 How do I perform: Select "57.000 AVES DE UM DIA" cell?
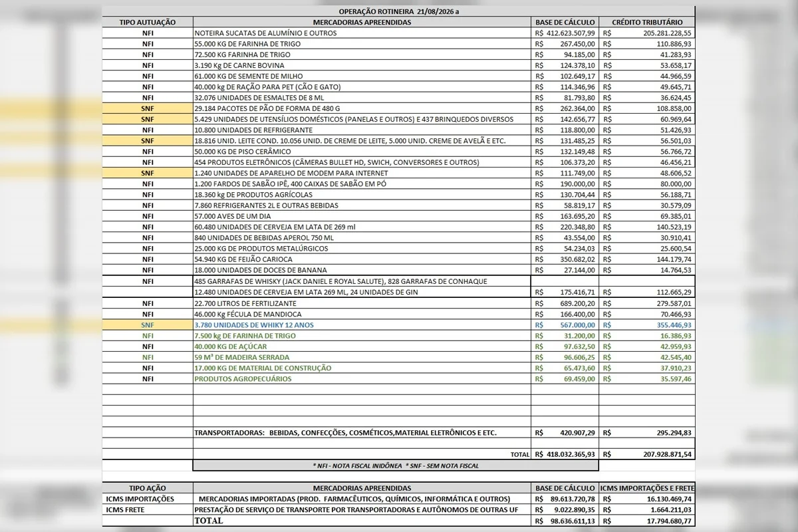click(362, 216)
